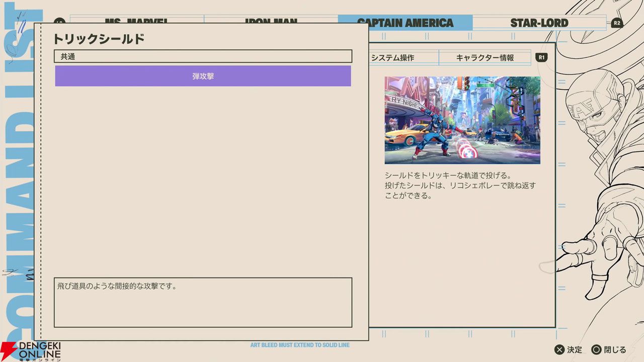
Task: Open the IRON MAN character tab
Action: [x=271, y=20]
